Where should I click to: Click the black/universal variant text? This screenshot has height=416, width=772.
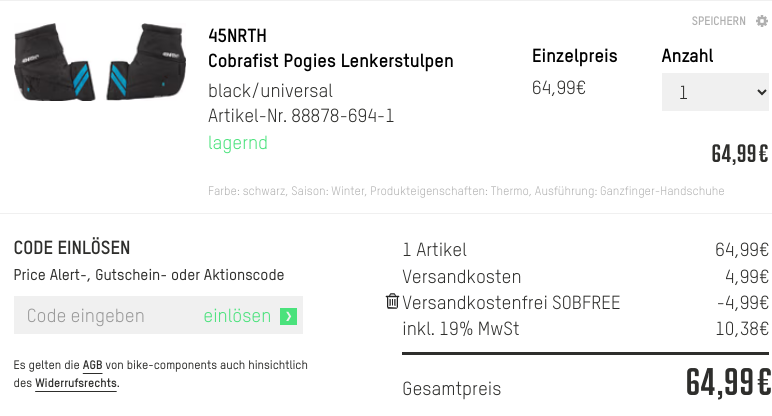tap(270, 90)
